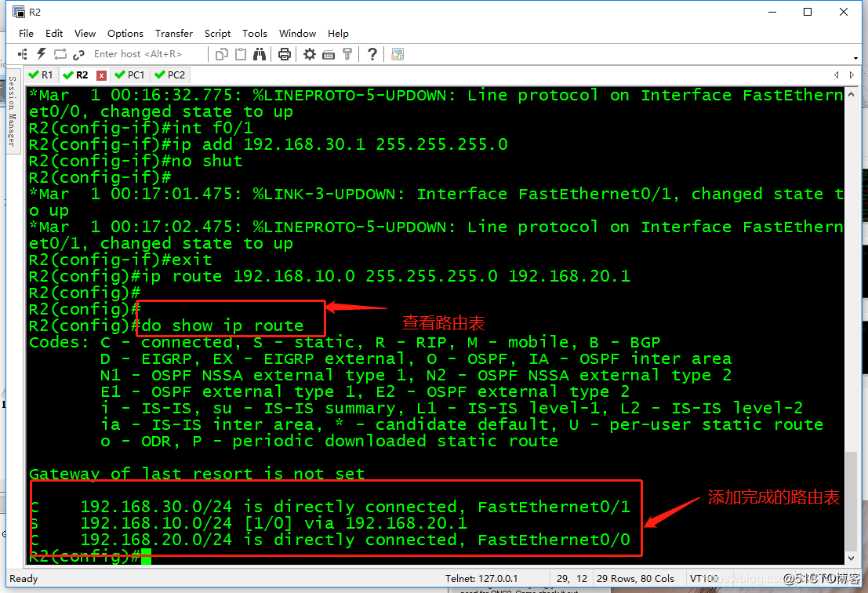
Task: Open the View menu
Action: [85, 33]
